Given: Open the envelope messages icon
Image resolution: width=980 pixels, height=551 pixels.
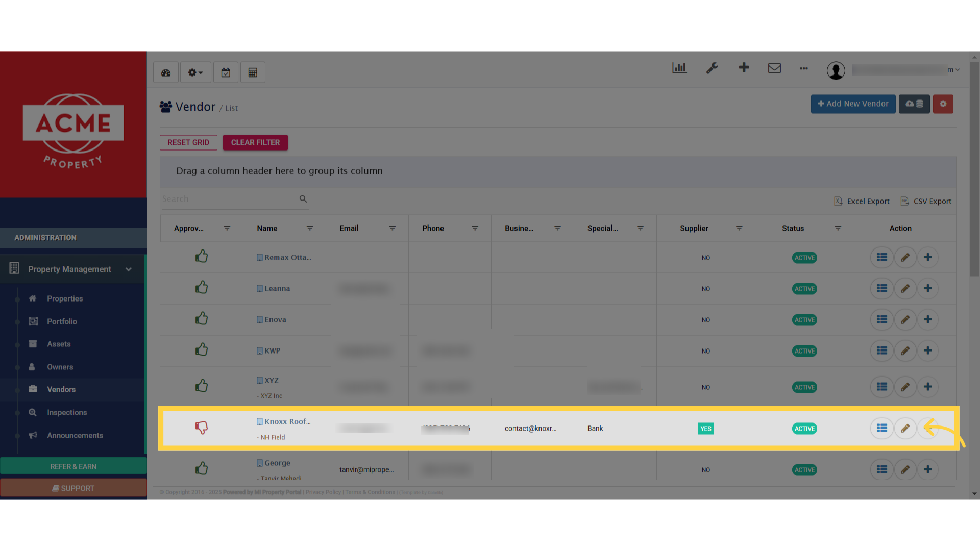Looking at the screenshot, I should pos(774,68).
